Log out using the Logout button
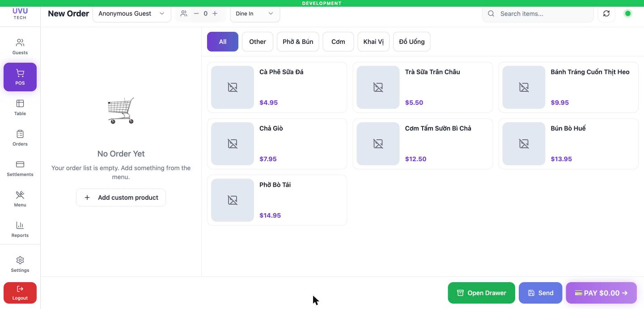 pos(20,293)
